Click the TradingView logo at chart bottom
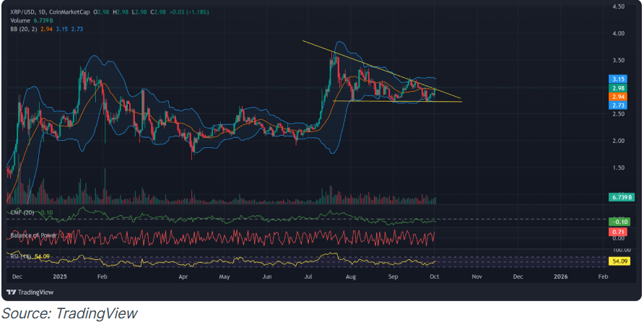The width and height of the screenshot is (644, 322). [31, 292]
